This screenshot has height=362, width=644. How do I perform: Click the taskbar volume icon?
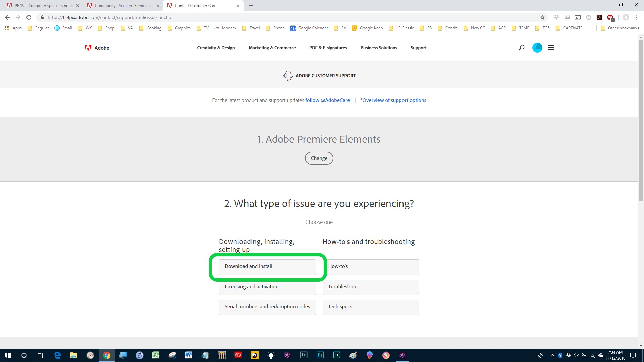point(576,355)
